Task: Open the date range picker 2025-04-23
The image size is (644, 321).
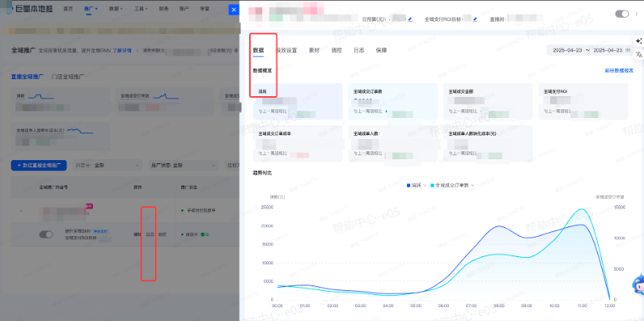Action: click(x=590, y=50)
